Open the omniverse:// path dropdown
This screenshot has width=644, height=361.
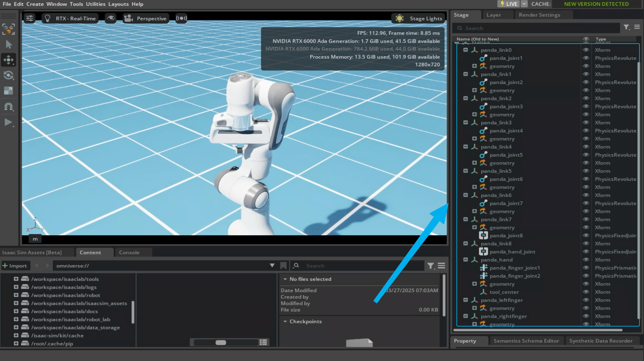(272, 266)
